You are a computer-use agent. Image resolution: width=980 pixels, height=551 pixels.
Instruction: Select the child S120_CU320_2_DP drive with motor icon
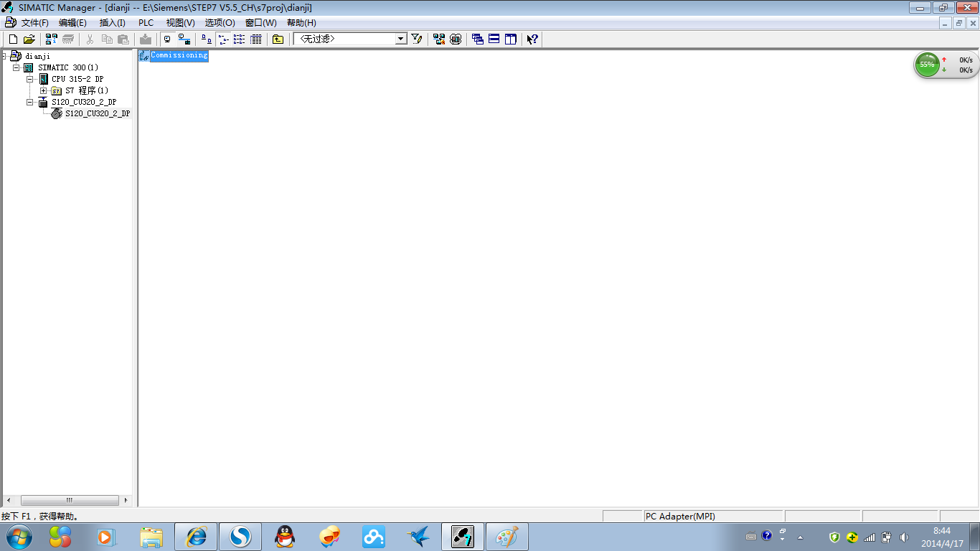98,113
